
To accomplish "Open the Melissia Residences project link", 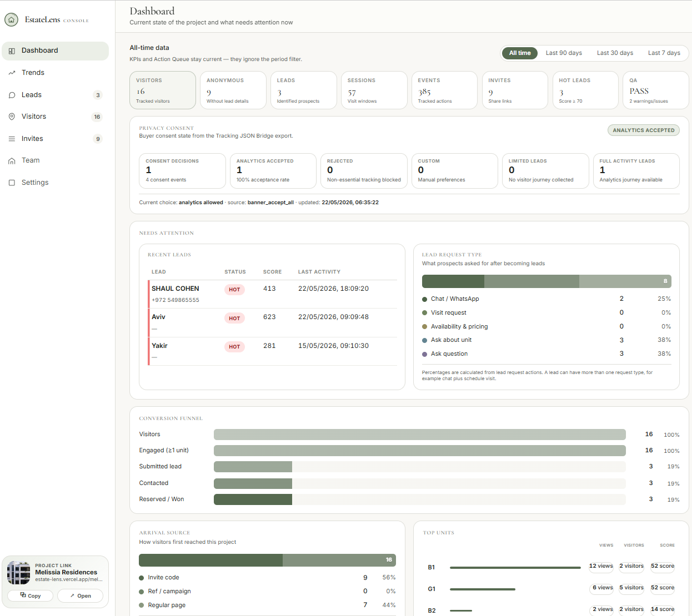I will [x=80, y=595].
